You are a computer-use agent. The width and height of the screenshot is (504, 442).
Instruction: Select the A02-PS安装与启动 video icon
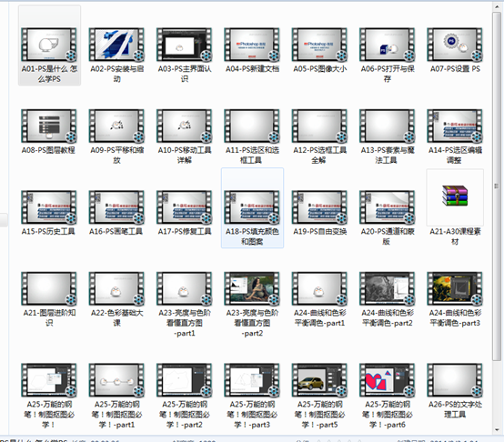tap(116, 45)
